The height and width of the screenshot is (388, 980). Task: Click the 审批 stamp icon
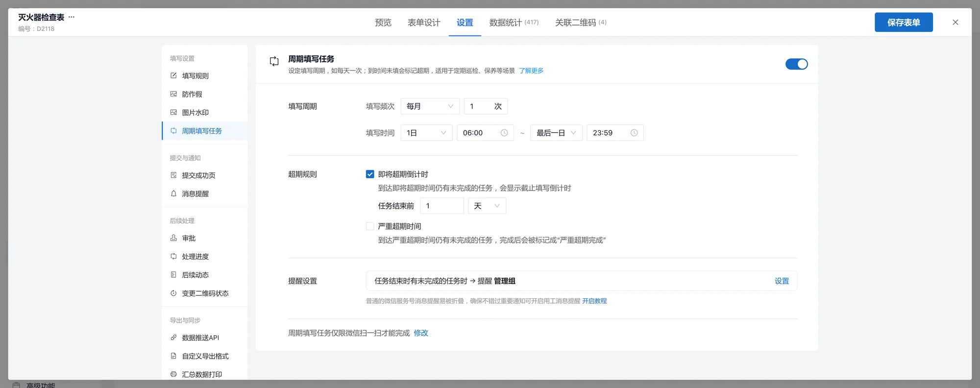(173, 238)
